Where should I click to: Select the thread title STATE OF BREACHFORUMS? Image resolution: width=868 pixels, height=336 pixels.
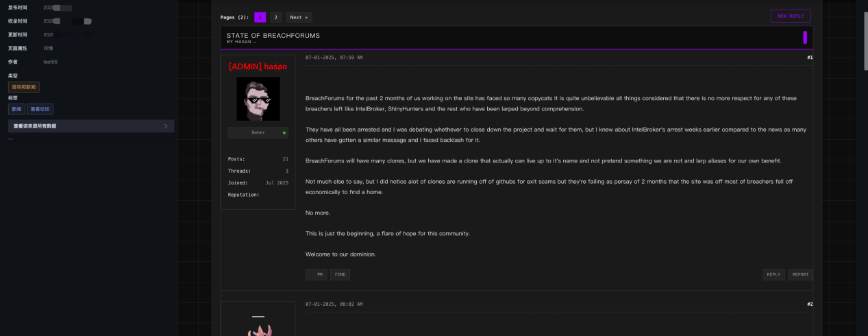[273, 35]
